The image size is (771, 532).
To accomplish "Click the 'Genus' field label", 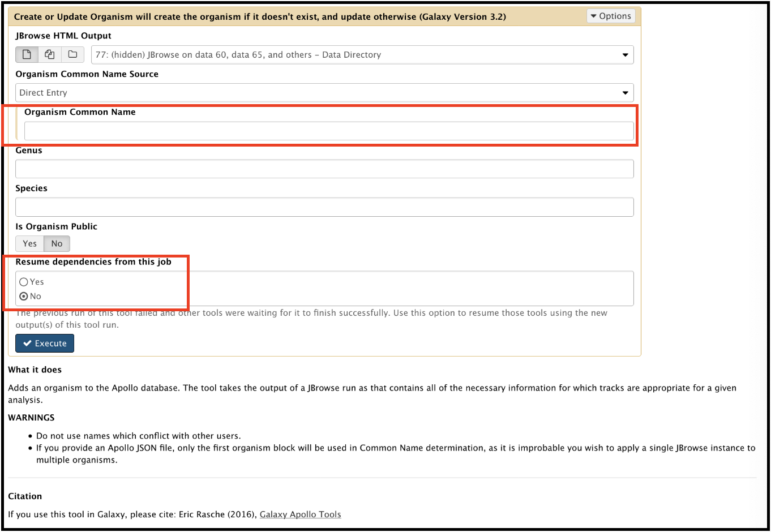I will [x=29, y=151].
